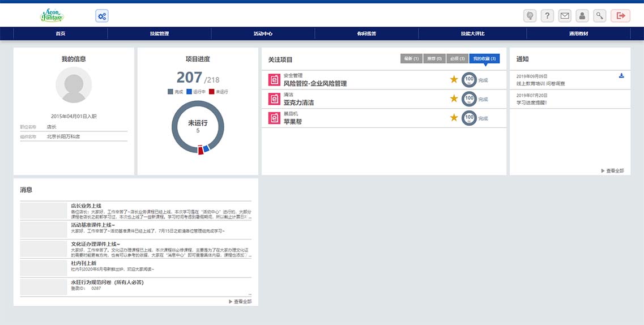Click the red 未运行 legend swatch
The width and height of the screenshot is (644, 325).
pos(211,92)
